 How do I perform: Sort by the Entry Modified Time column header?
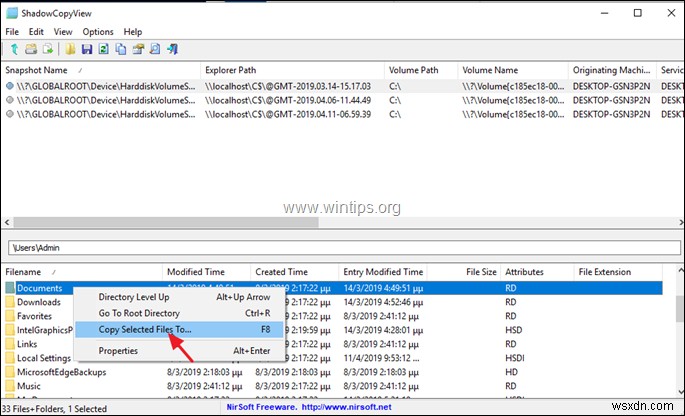point(383,272)
